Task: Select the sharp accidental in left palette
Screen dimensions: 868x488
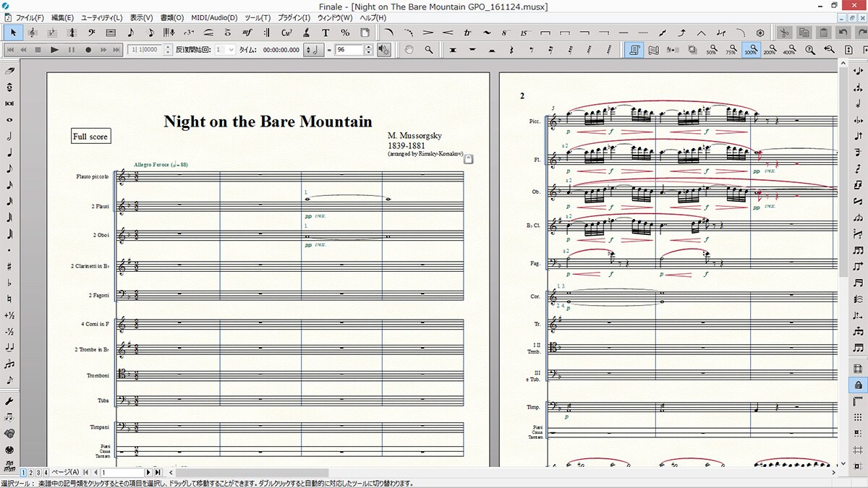Action: point(9,267)
